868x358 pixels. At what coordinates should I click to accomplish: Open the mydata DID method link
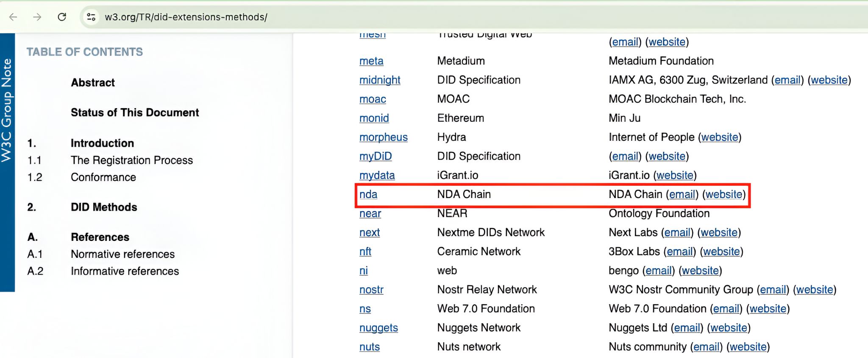[x=377, y=176]
